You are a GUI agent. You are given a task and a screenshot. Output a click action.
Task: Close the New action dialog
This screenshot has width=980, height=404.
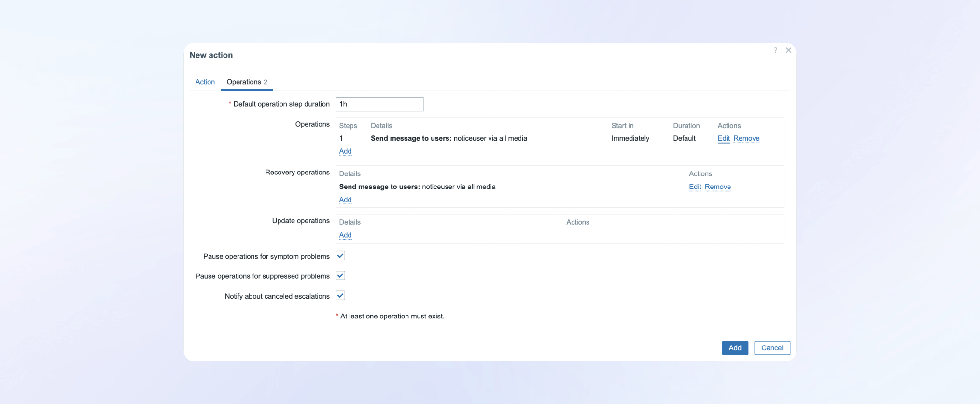coord(788,50)
